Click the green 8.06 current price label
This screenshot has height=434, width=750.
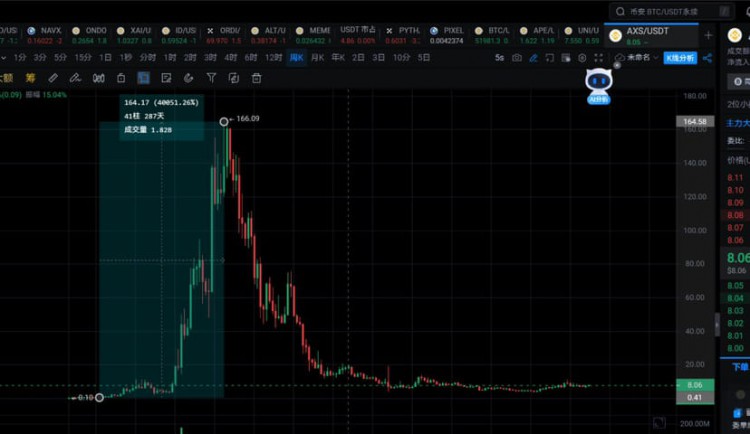coord(695,385)
